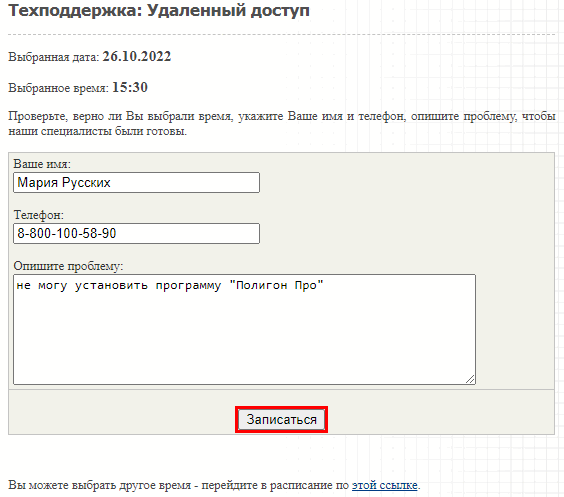The image size is (564, 497).
Task: Click the Записаться submit button
Action: (x=281, y=419)
